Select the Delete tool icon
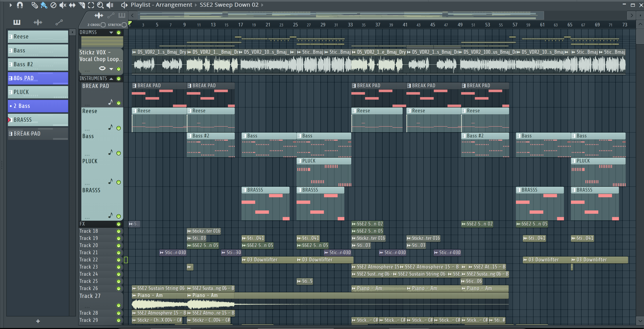The image size is (644, 329). tap(53, 5)
